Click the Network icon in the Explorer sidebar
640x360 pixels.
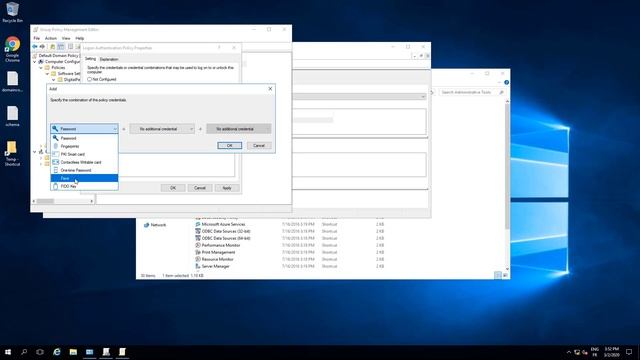(146, 225)
